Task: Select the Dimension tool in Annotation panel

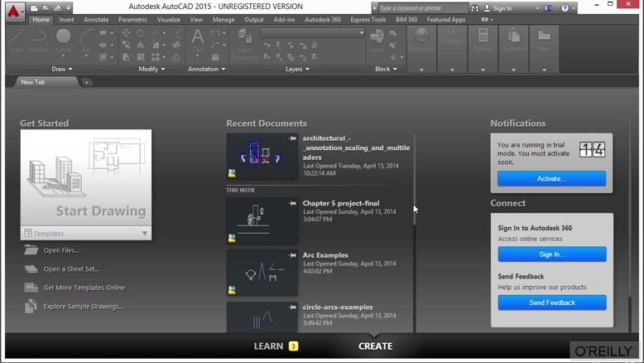Action: [214, 33]
